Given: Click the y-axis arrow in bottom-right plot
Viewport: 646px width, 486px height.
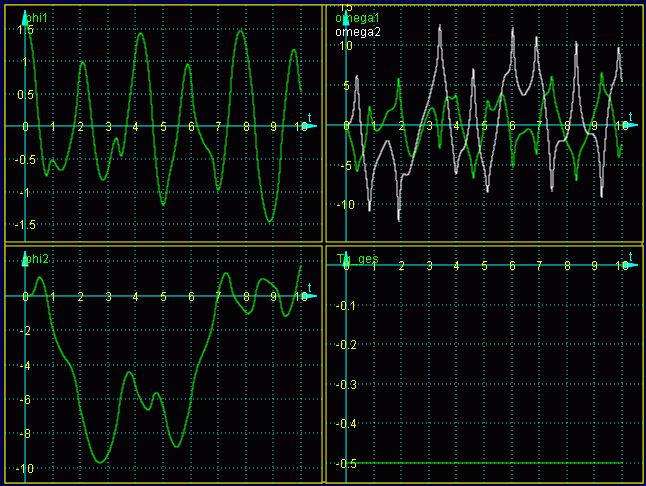Looking at the screenshot, I should point(346,257).
